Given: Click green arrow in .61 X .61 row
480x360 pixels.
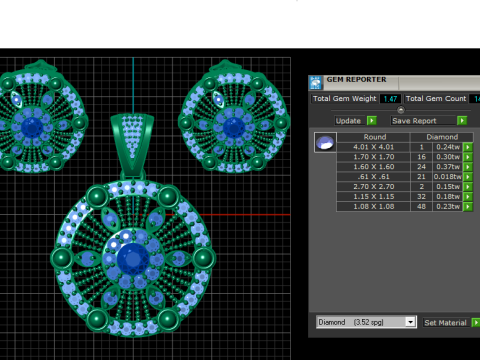Looking at the screenshot, I should coord(468,177).
